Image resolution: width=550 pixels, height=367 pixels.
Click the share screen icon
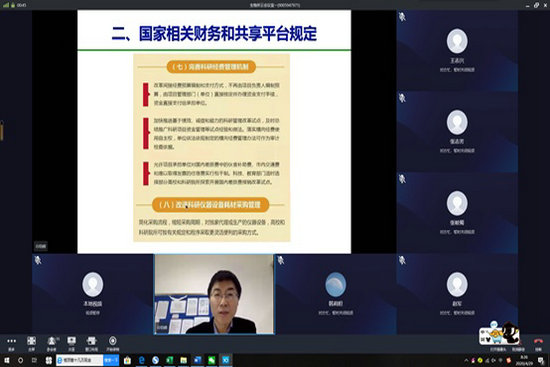coord(71,341)
